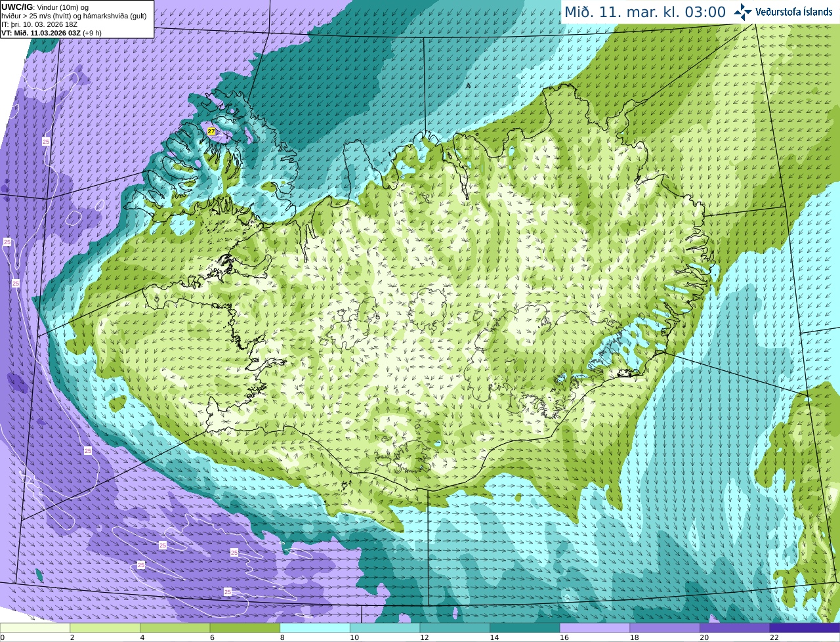Click the "IT: þri. 10. 03. 2026 18Z" line
This screenshot has width=840, height=642.
click(x=39, y=24)
